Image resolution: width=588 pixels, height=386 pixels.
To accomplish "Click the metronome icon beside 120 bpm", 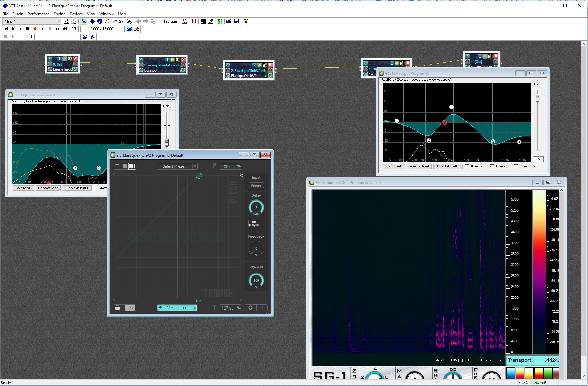I will [185, 21].
